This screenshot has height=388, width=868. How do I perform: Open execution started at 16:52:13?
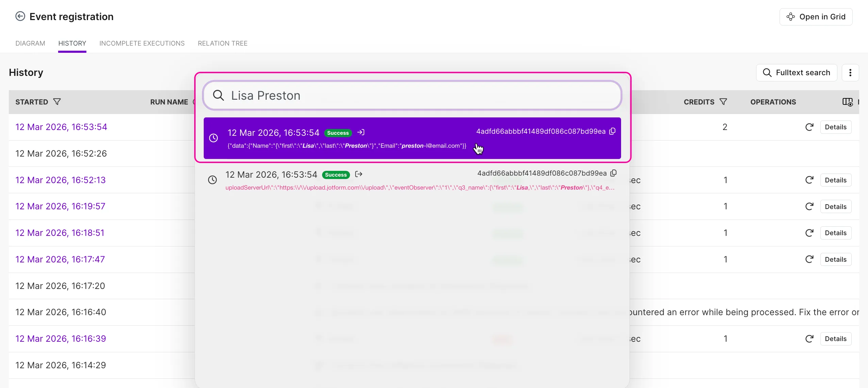61,180
